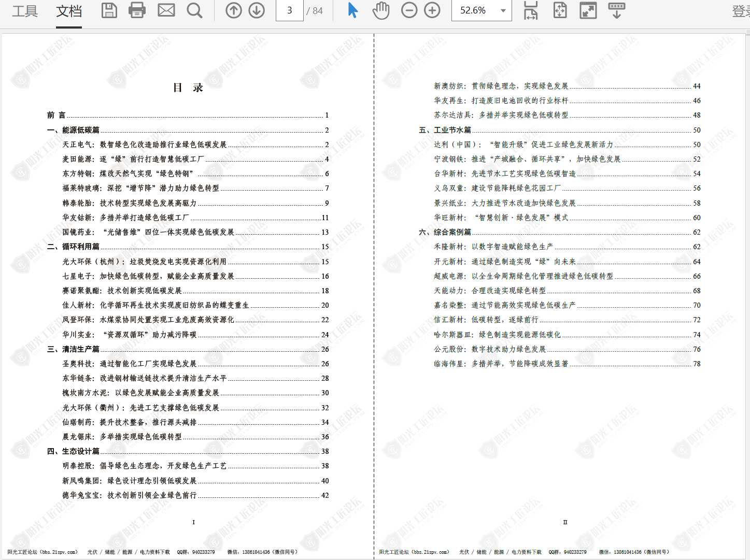Open 东方特钢 contents entry
Screen dimensions: 750x560
pyautogui.click(x=195, y=174)
